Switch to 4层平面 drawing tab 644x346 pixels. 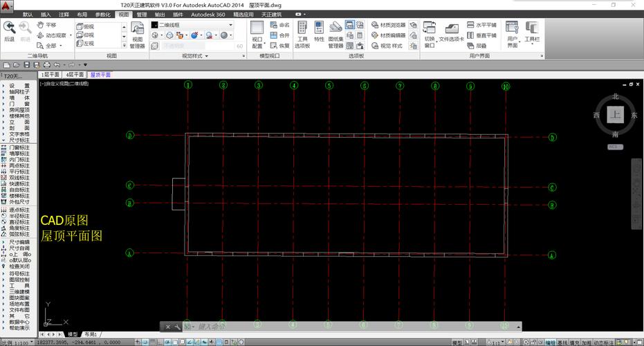pos(75,75)
